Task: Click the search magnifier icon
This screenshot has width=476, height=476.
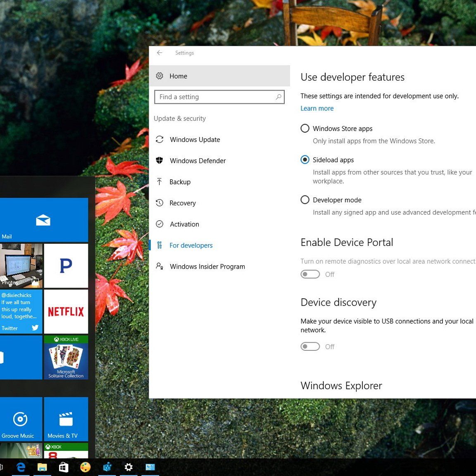Action: [x=278, y=97]
